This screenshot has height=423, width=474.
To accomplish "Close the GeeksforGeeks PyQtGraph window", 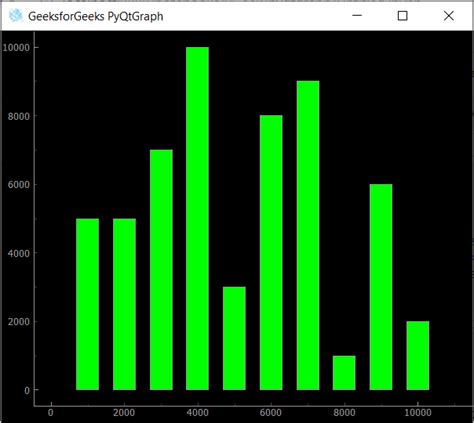I will 448,16.
